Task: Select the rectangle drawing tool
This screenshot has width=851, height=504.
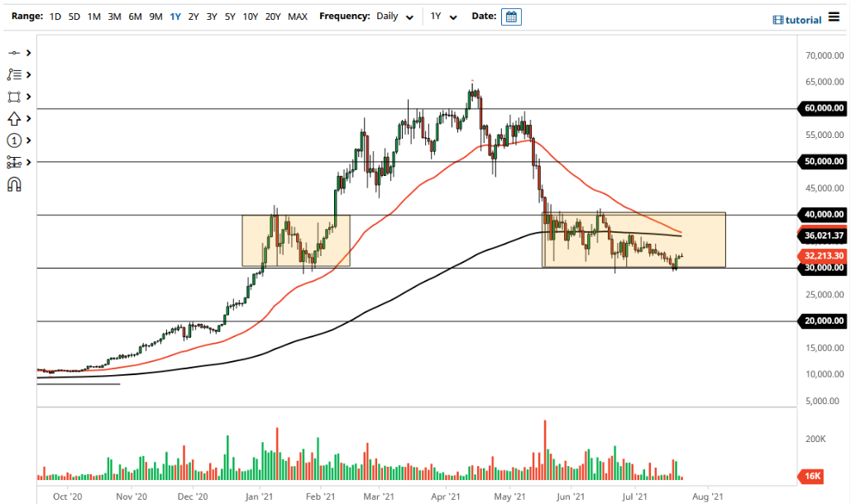Action: pos(12,97)
